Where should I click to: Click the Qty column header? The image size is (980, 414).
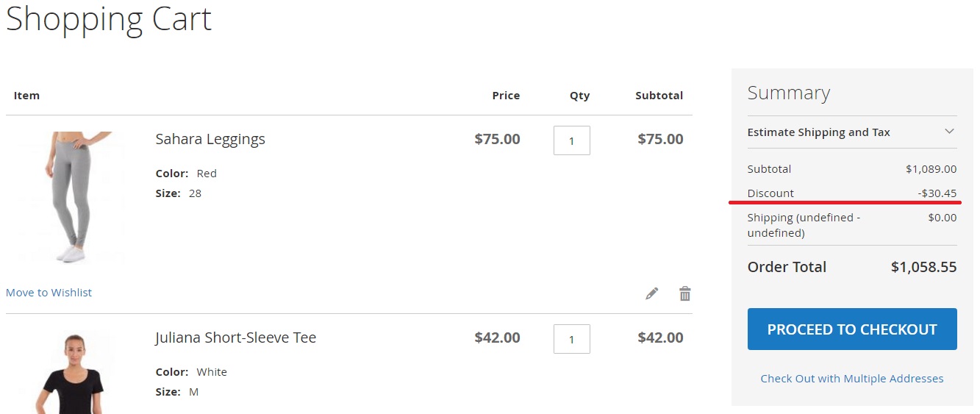coord(579,96)
